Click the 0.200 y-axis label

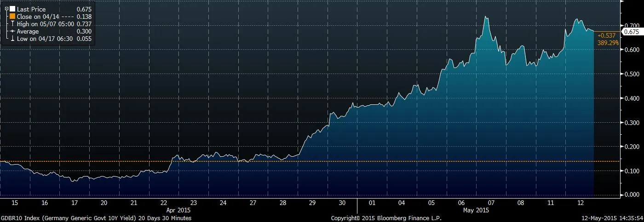tap(631, 147)
